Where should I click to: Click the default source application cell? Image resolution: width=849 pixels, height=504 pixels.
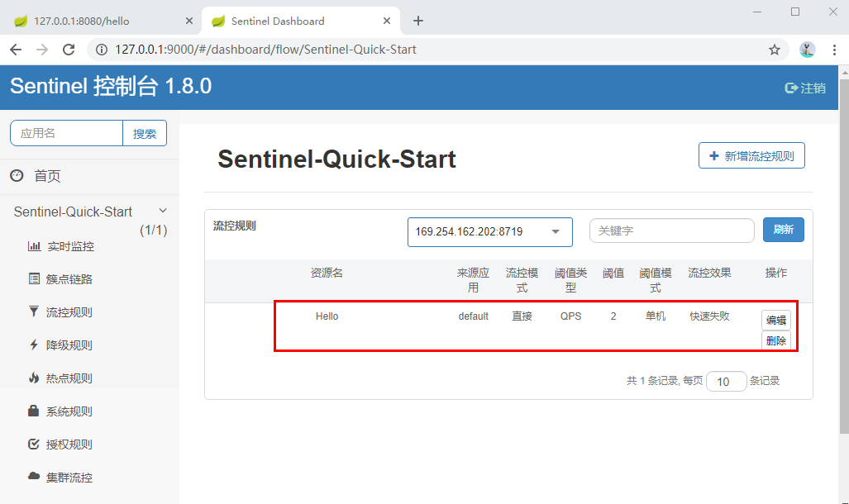coord(473,316)
